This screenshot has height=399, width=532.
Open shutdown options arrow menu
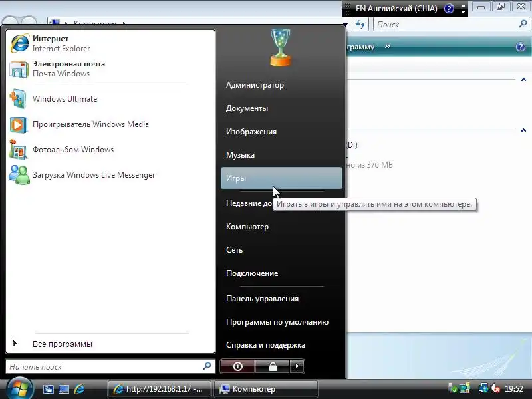[297, 366]
